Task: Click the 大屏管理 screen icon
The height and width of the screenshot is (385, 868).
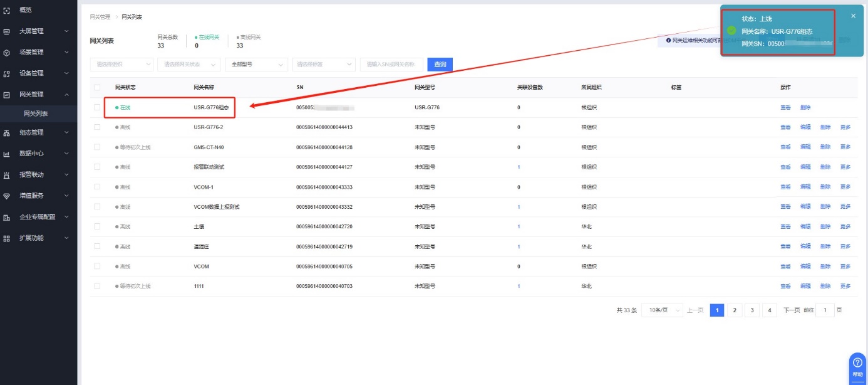Action: point(7,31)
